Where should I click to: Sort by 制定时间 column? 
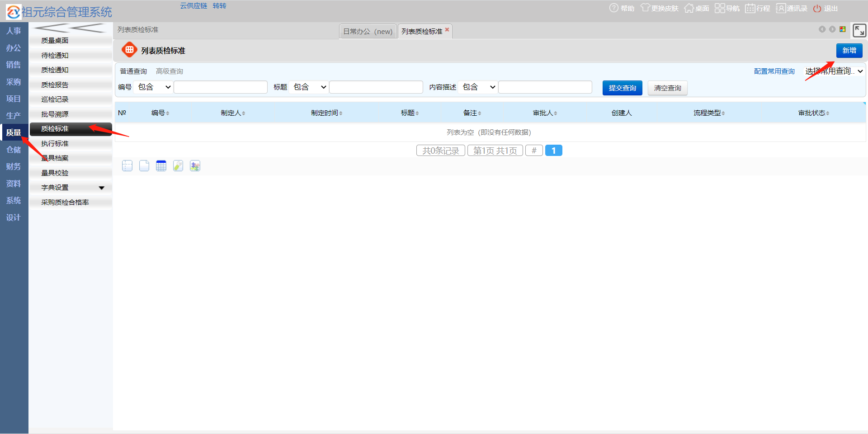tap(326, 113)
